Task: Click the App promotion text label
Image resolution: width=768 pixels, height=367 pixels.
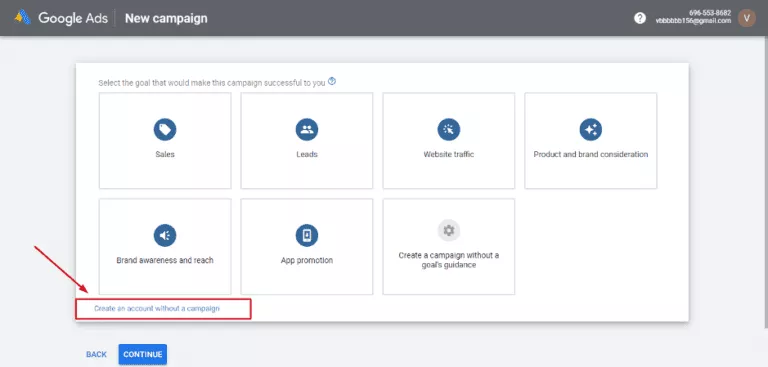Action: (x=307, y=260)
